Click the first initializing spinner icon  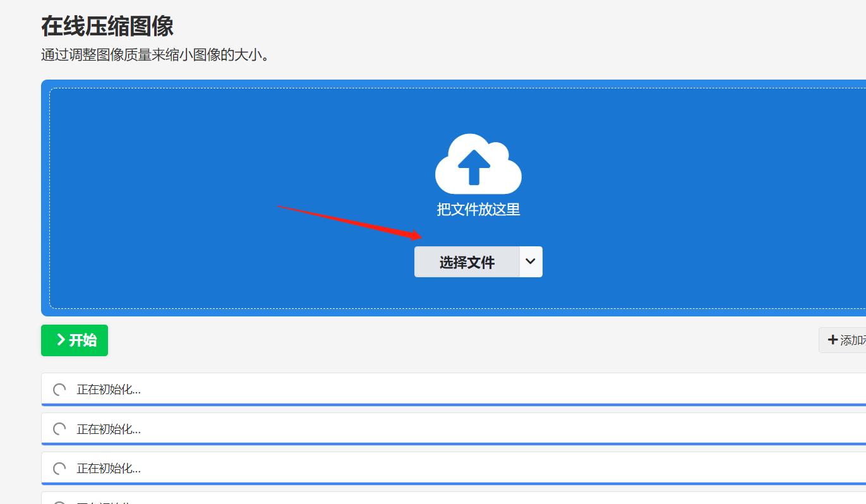60,389
